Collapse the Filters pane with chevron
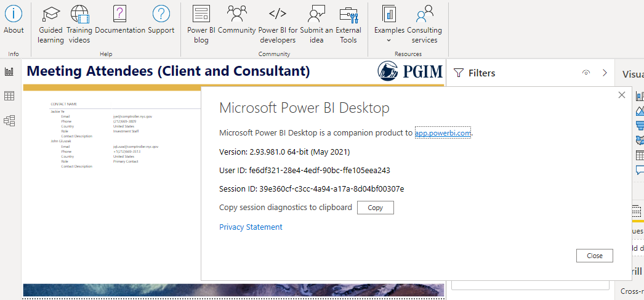This screenshot has height=300, width=644. [x=605, y=73]
